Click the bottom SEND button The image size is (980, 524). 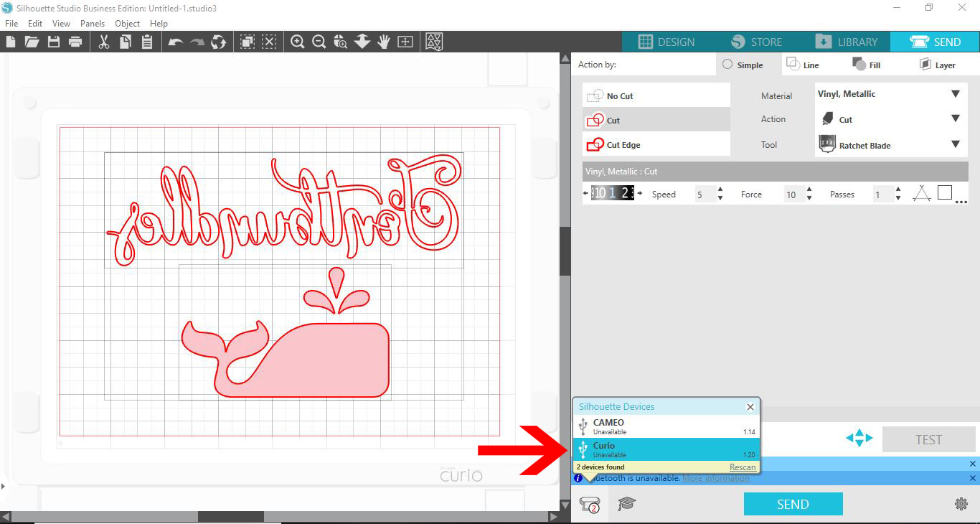point(793,504)
